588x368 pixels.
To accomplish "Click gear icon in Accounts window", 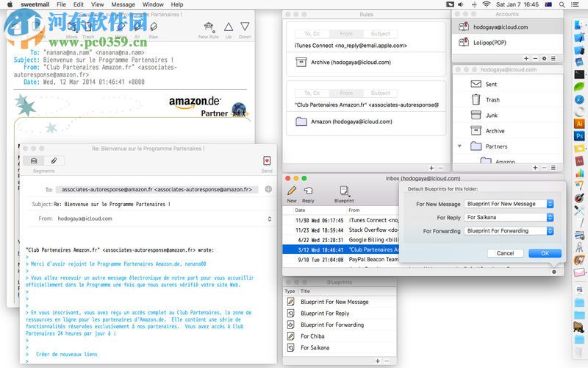I will coord(544,59).
